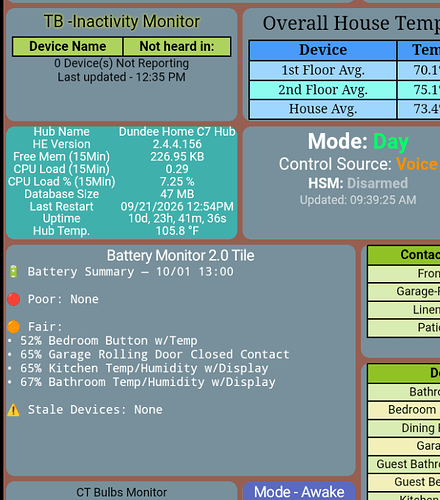Click CPU Load % value 7.25 %
Screen dimensions: 440x500
177,182
